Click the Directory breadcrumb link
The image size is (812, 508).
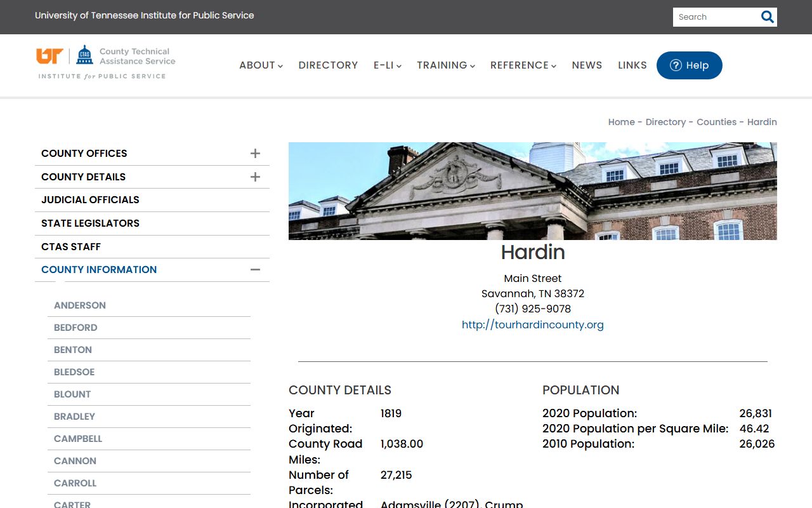665,122
